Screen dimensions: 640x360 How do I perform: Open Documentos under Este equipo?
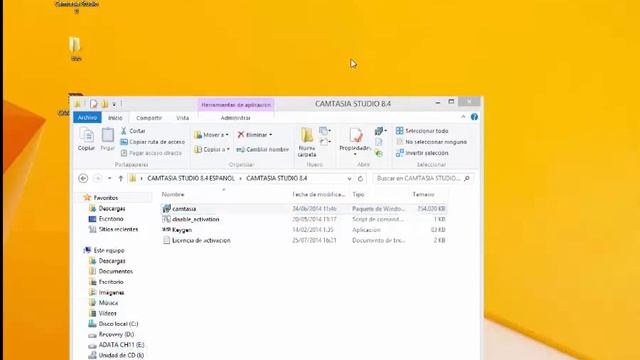click(116, 271)
